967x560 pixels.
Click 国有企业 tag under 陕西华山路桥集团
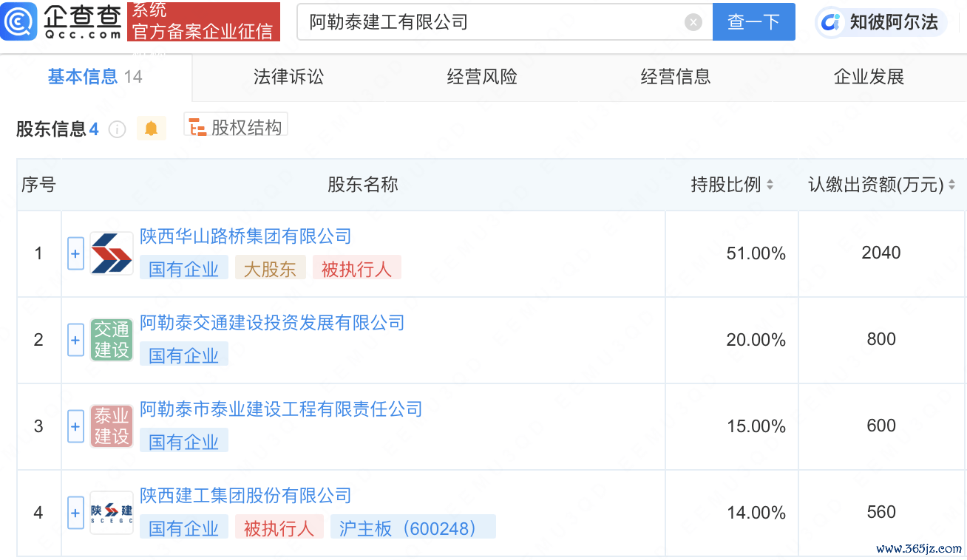[184, 269]
